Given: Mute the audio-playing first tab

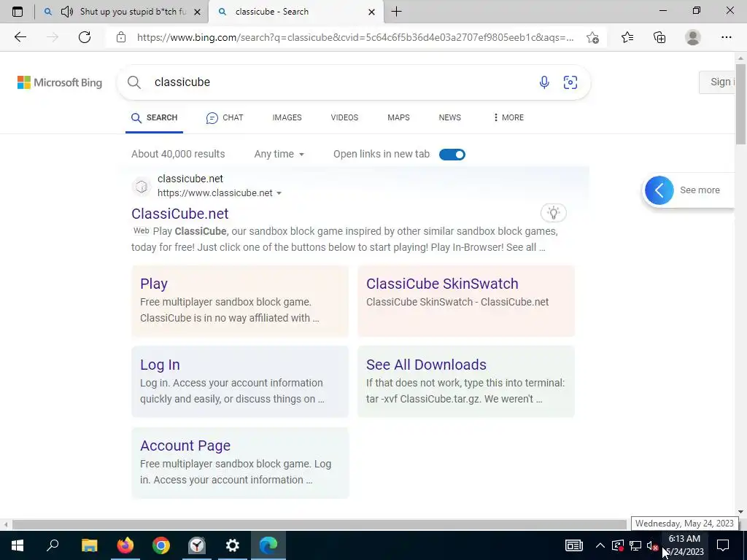Looking at the screenshot, I should pos(67,12).
